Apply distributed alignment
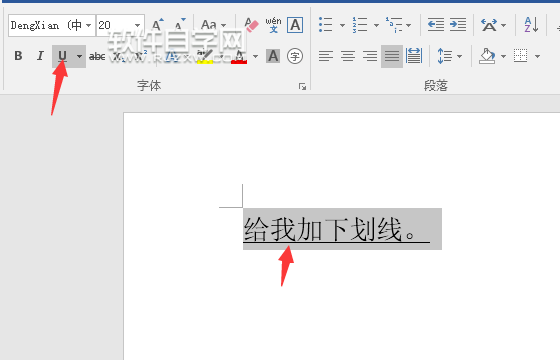560x360 pixels. (x=414, y=56)
